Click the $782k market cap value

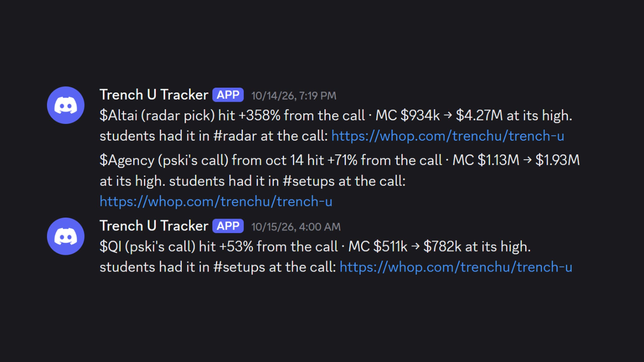442,247
